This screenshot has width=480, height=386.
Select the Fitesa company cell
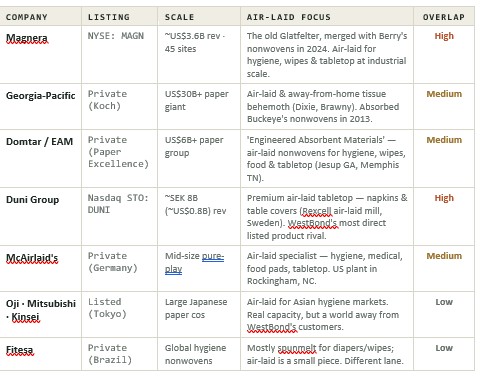coord(41,354)
